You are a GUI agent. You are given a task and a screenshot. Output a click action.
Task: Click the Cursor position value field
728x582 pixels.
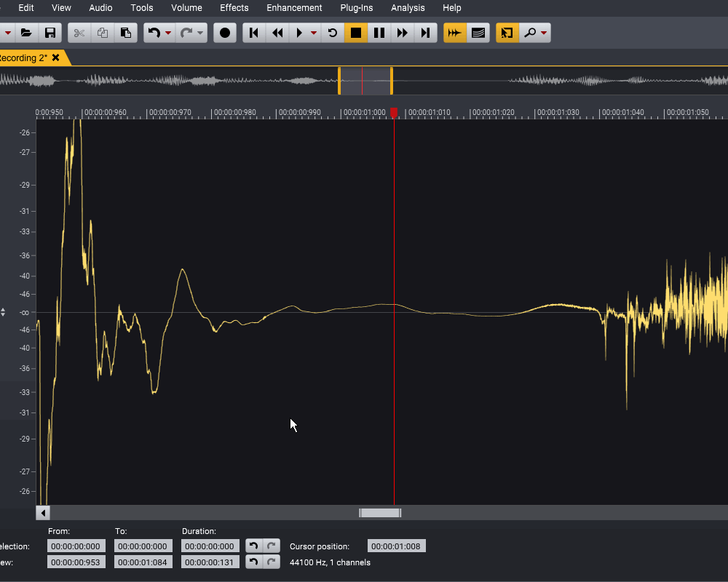click(396, 546)
